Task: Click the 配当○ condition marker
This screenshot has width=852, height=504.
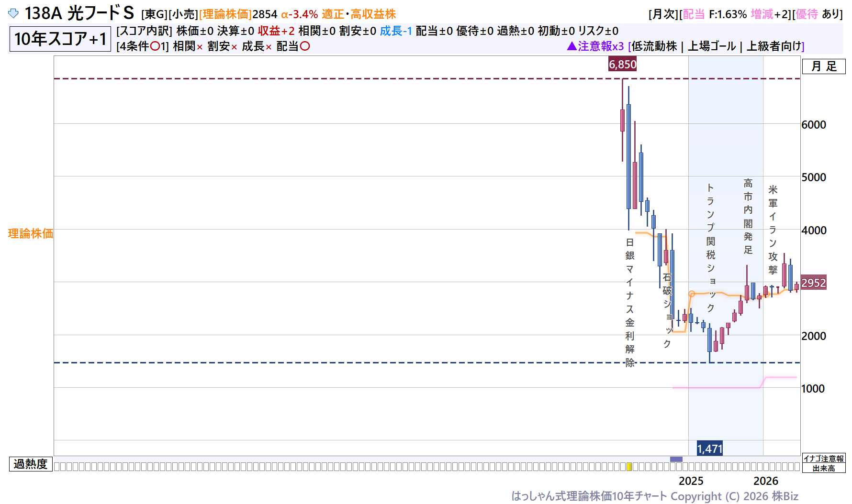Action: click(293, 46)
